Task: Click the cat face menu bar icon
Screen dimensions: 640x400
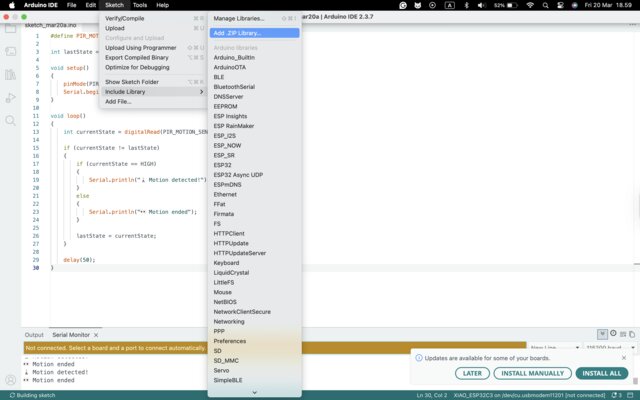Action: tap(418, 5)
